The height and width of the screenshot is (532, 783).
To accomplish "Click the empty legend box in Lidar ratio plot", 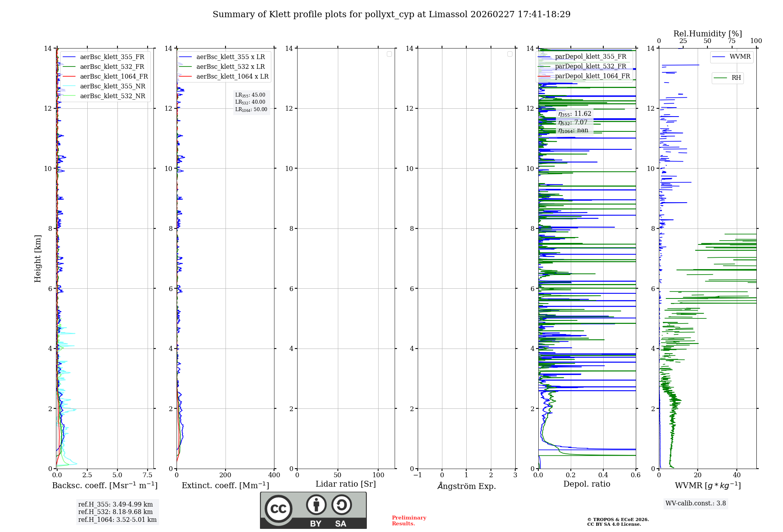I will [x=389, y=54].
